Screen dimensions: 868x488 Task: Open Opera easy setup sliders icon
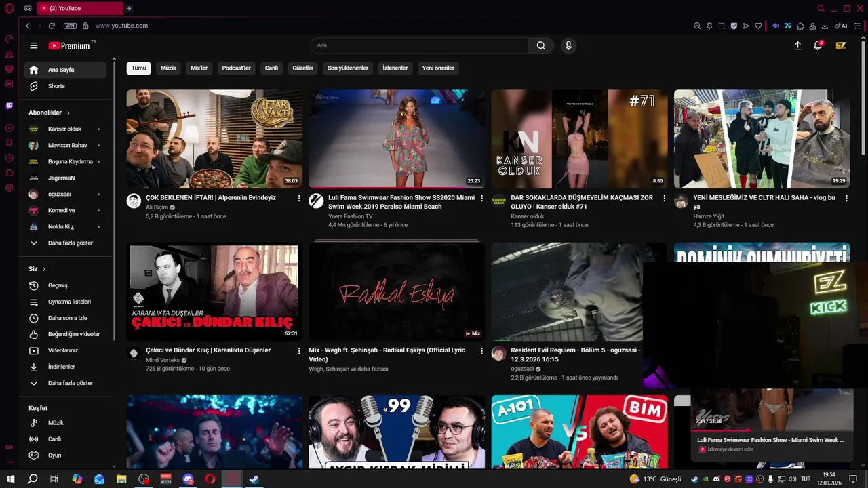[x=856, y=26]
